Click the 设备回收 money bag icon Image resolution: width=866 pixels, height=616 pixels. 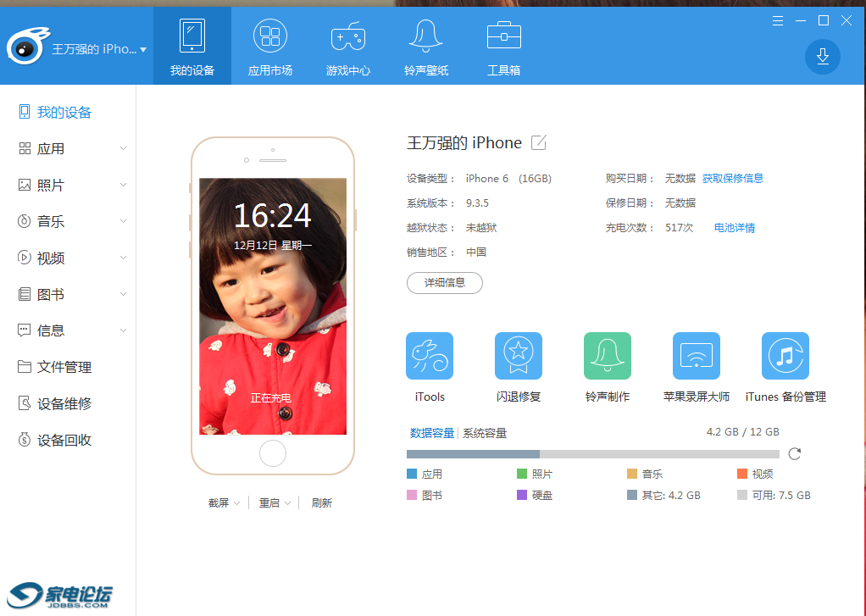click(25, 440)
